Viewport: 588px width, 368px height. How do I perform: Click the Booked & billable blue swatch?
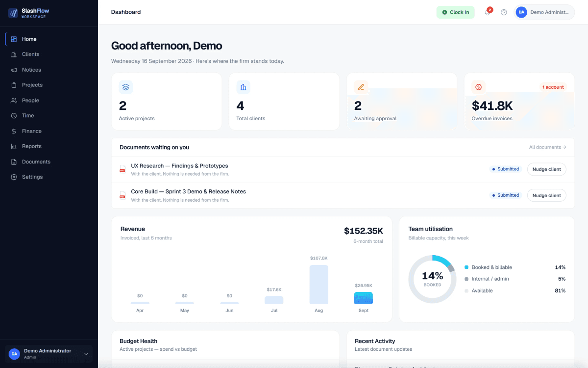(x=466, y=267)
